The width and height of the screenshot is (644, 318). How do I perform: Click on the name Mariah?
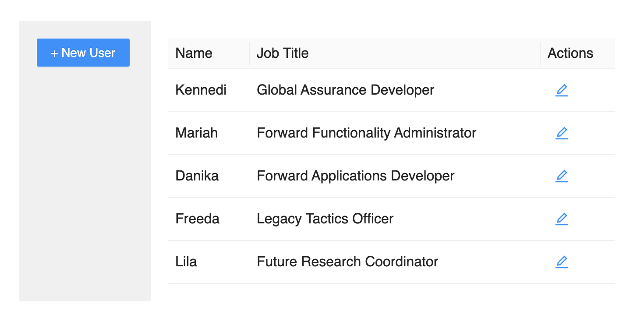point(196,133)
